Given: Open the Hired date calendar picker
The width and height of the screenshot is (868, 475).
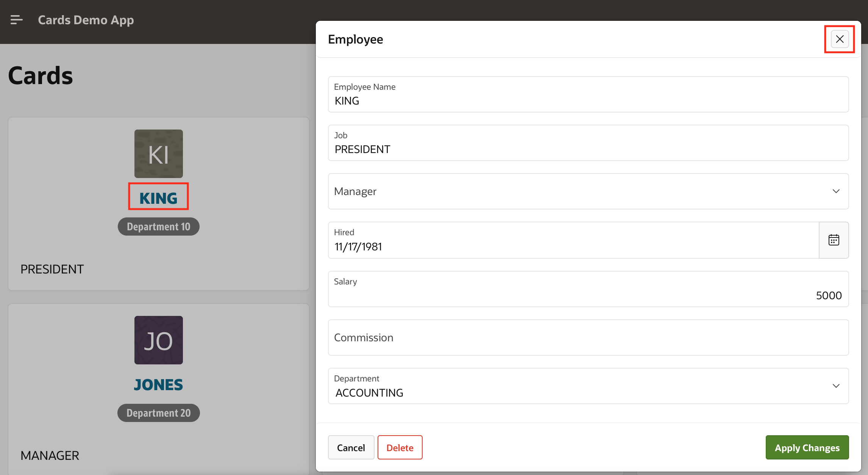Looking at the screenshot, I should coord(834,240).
